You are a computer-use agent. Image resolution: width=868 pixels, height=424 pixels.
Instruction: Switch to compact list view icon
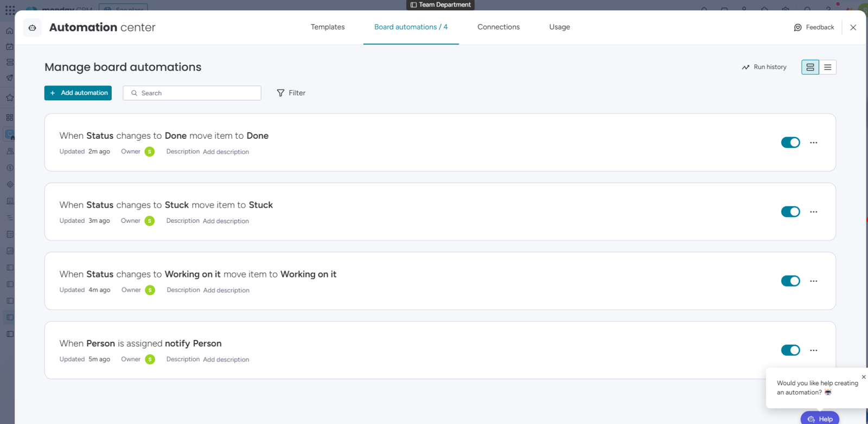point(827,67)
